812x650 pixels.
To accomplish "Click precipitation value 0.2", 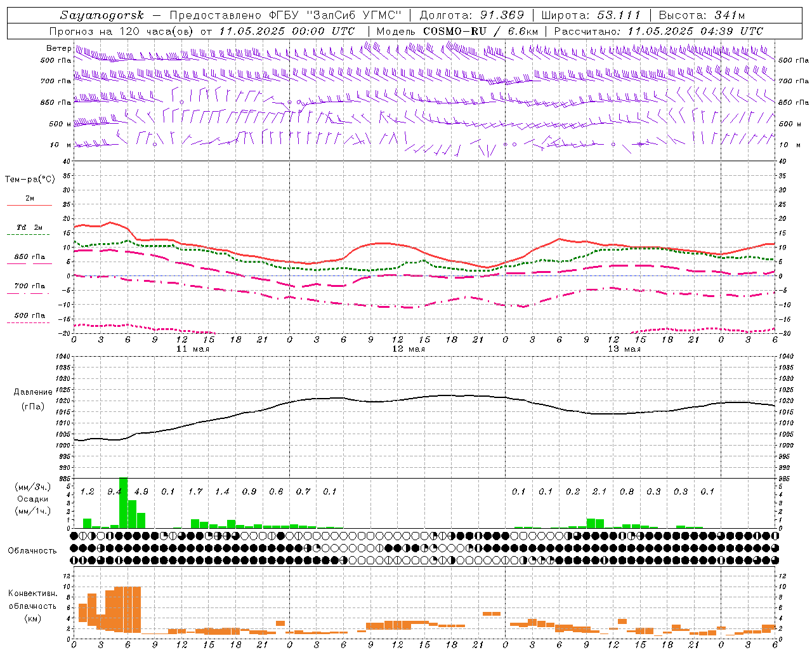I will tap(573, 491).
